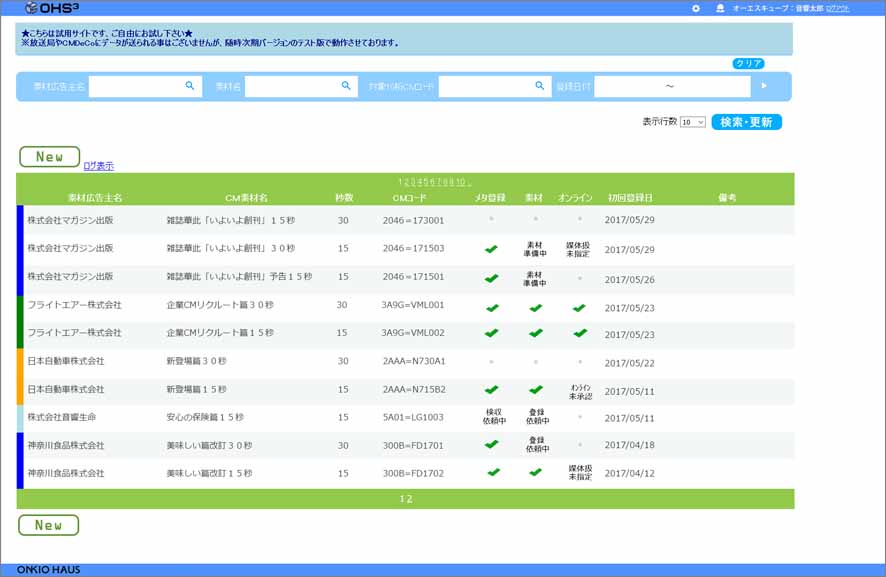The image size is (886, 577).
Task: Click the CMコード column header
Action: click(410, 198)
